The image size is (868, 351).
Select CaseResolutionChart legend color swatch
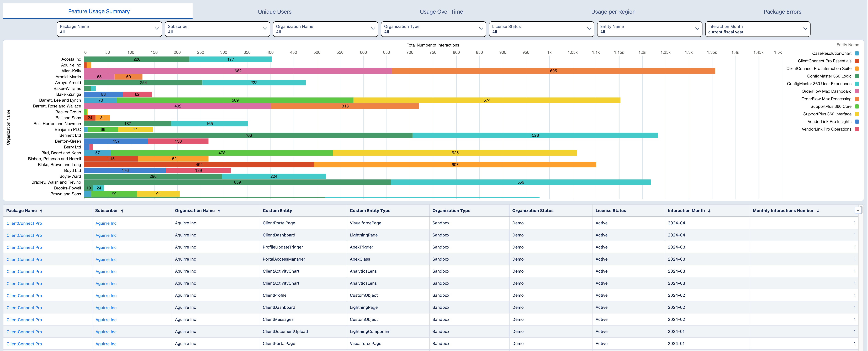point(857,53)
